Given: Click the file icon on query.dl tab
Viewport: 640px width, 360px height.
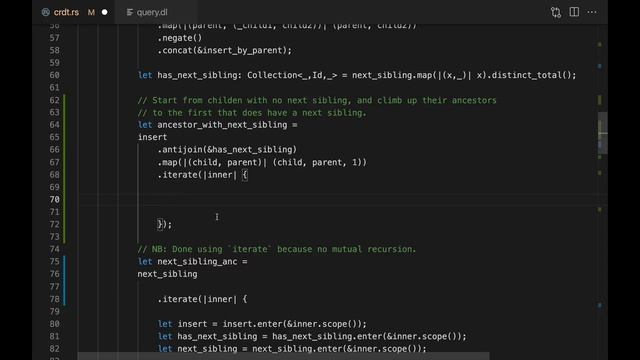Looking at the screenshot, I should [x=130, y=12].
